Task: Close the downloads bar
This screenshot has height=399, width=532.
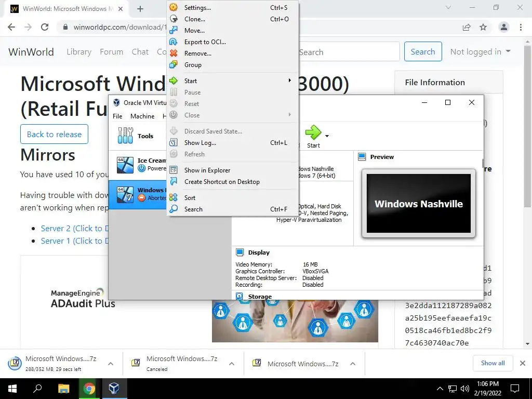Action: (x=523, y=363)
